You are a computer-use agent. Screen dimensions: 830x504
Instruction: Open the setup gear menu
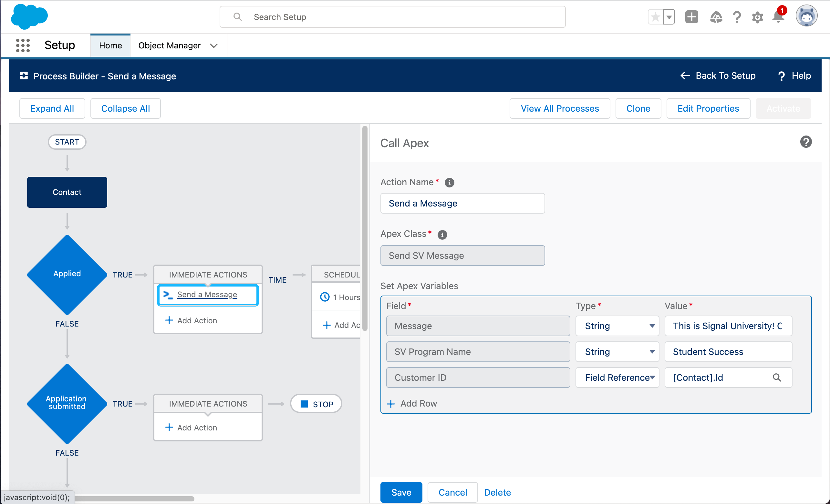[x=758, y=17]
